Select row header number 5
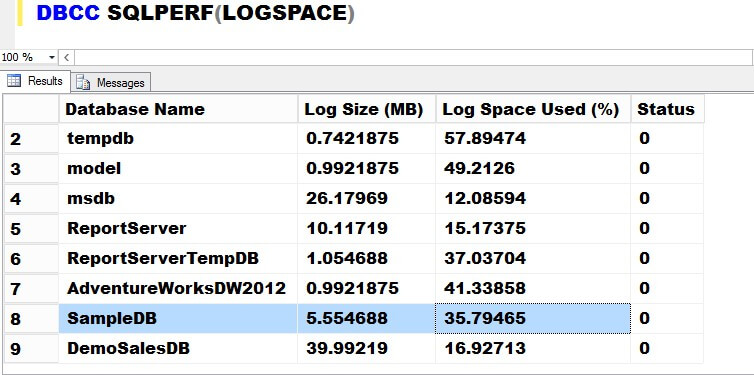Image resolution: width=754 pixels, height=375 pixels. pos(31,229)
